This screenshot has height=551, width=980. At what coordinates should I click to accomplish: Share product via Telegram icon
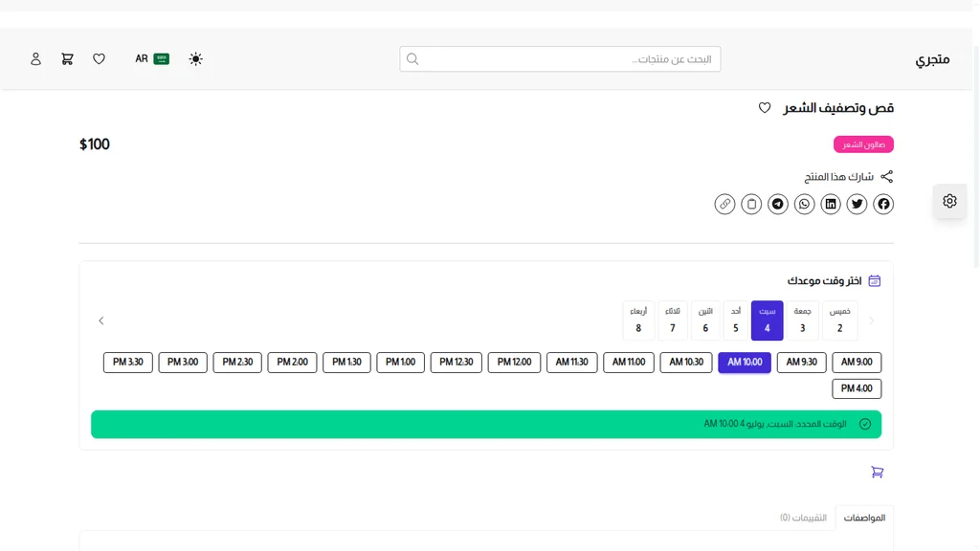[778, 204]
